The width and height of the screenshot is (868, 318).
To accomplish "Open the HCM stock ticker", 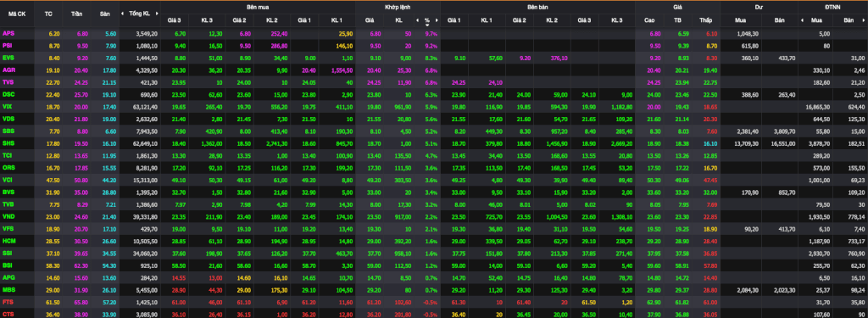I will point(8,241).
